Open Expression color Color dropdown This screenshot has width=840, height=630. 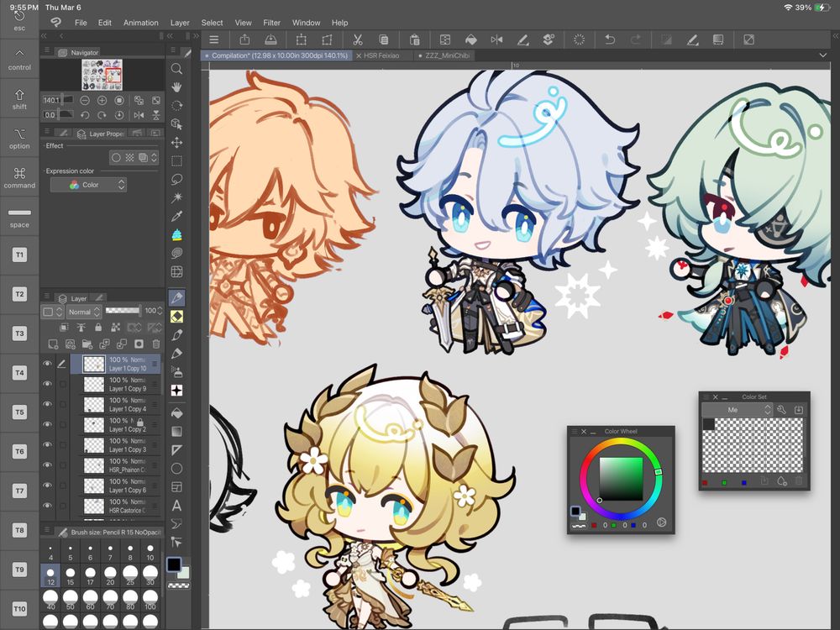tap(88, 185)
